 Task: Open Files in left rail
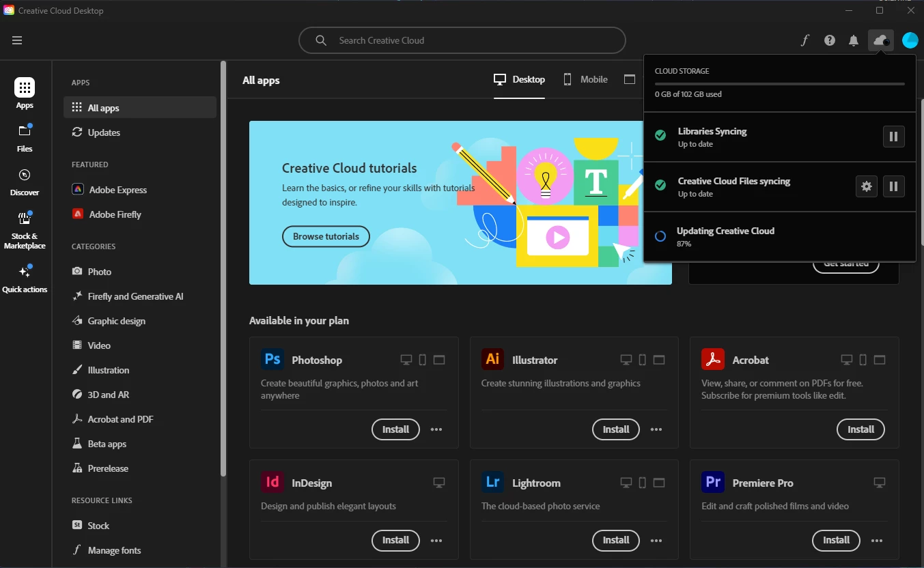(25, 137)
